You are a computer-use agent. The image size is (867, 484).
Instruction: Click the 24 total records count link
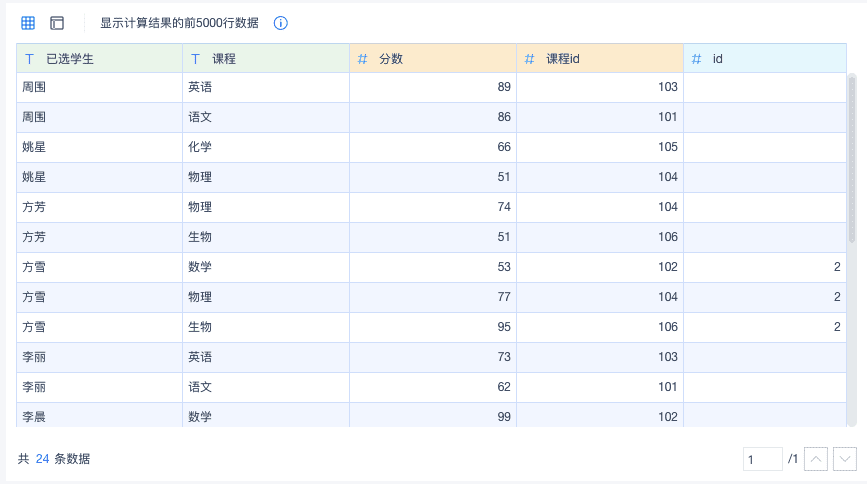coord(42,459)
